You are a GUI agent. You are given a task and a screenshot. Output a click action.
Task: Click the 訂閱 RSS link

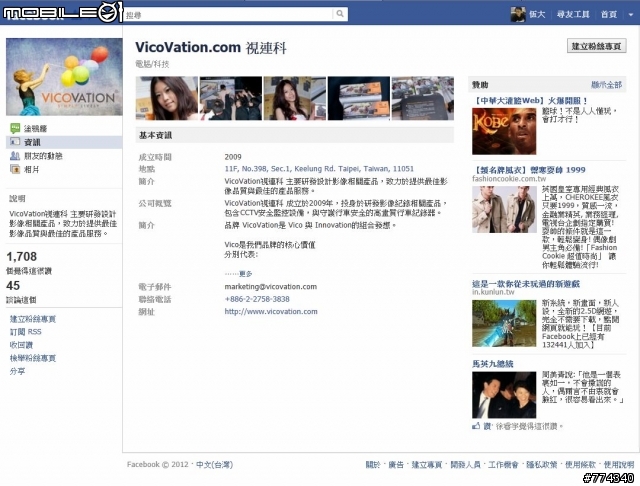coord(26,332)
